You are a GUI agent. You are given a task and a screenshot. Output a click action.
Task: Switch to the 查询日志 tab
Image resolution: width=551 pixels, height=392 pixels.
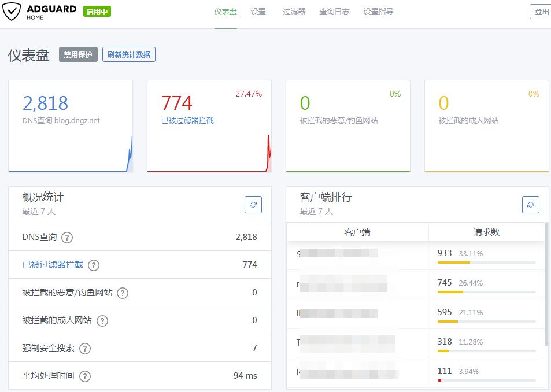click(334, 12)
